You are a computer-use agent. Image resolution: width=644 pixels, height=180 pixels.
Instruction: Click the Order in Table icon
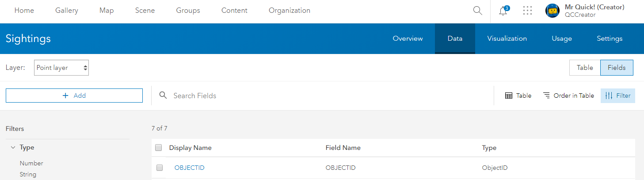547,96
